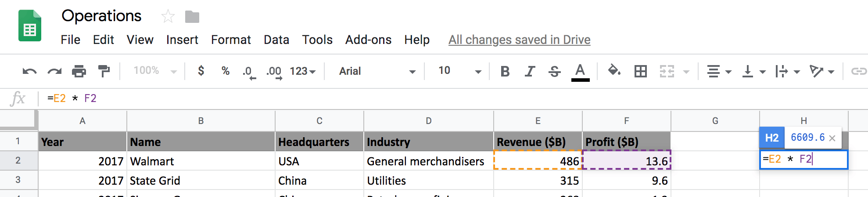
Task: Open the text wrapping dropdown
Action: point(788,71)
